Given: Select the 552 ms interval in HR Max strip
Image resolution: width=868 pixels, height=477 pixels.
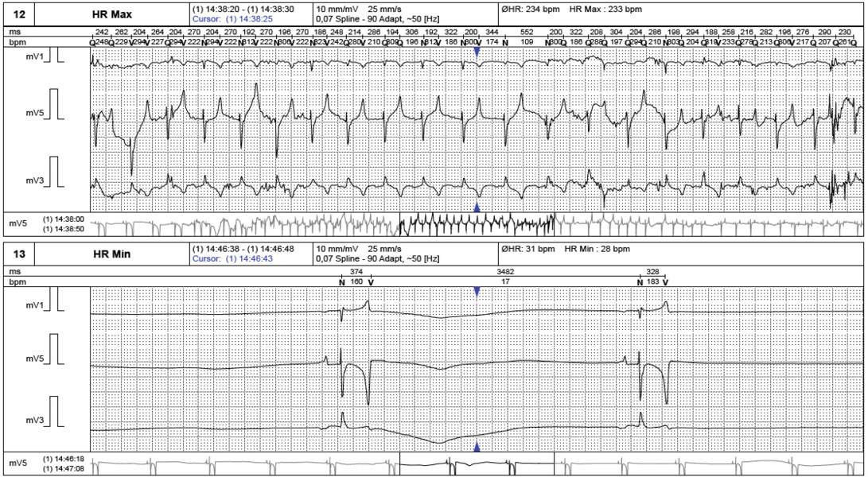Looking at the screenshot, I should click(x=527, y=31).
